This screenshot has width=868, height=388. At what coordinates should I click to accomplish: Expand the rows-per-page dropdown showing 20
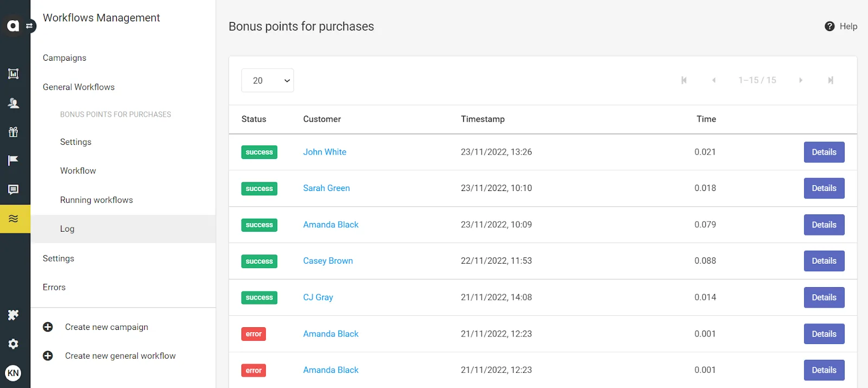tap(267, 80)
